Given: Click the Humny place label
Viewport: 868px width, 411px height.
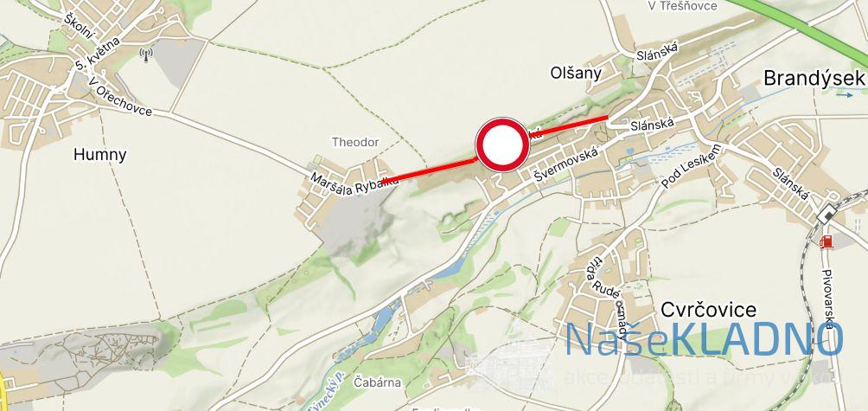Looking at the screenshot, I should 99,155.
